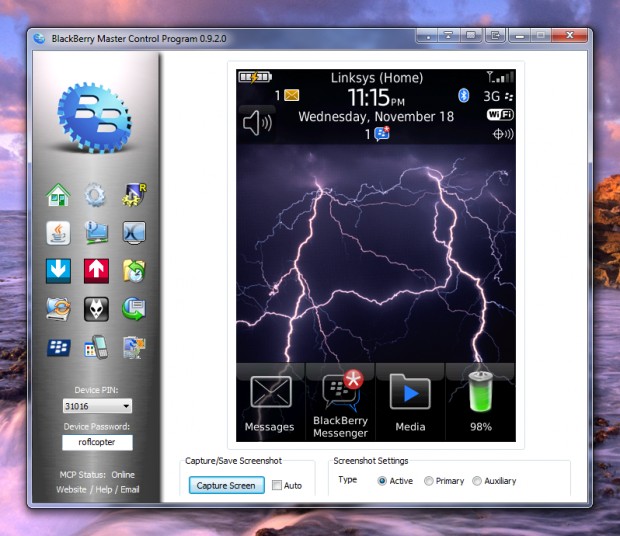620x536 pixels.
Task: Click the yellow gears icon marked R
Action: [x=134, y=194]
